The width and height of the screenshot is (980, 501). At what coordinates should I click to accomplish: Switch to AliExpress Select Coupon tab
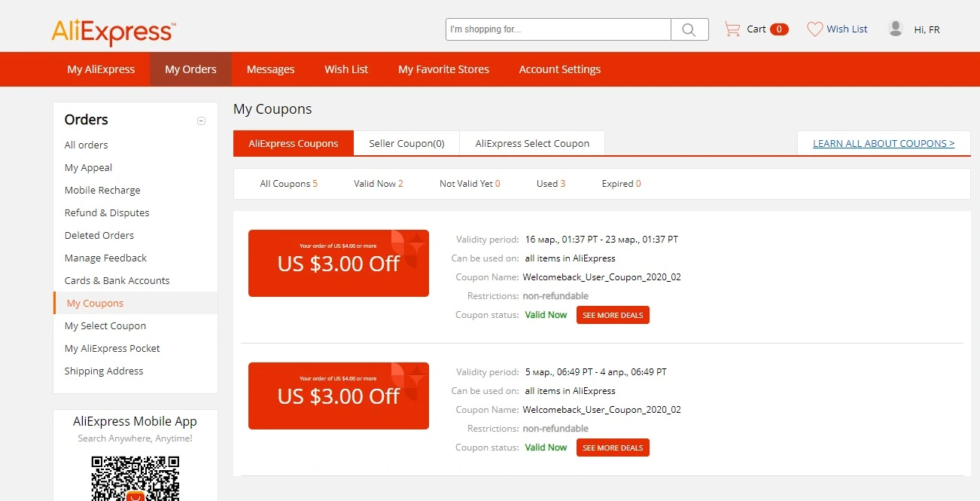pyautogui.click(x=532, y=143)
